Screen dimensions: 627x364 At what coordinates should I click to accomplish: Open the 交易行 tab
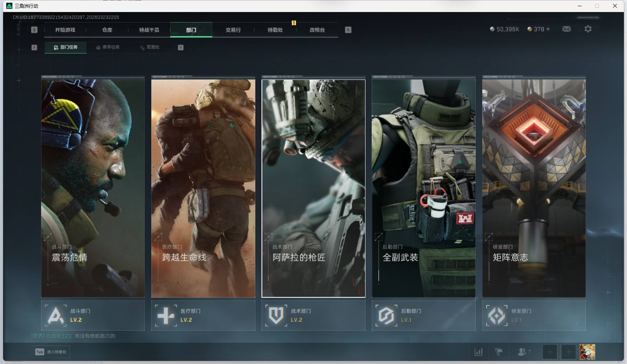point(233,30)
